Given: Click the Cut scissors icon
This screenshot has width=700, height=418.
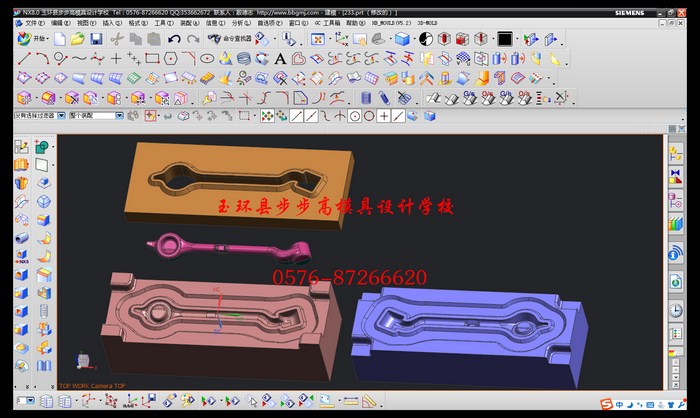Looking at the screenshot, I should [117, 39].
